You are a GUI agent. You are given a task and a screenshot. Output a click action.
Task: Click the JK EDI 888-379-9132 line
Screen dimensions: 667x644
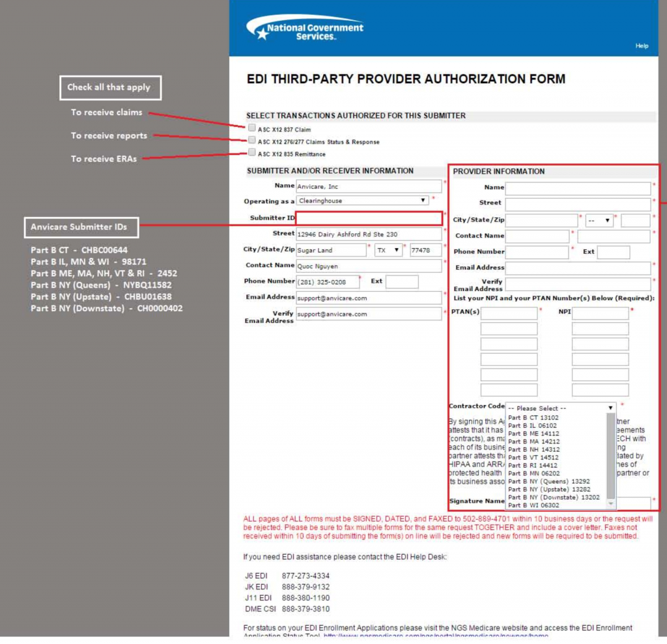click(x=287, y=587)
